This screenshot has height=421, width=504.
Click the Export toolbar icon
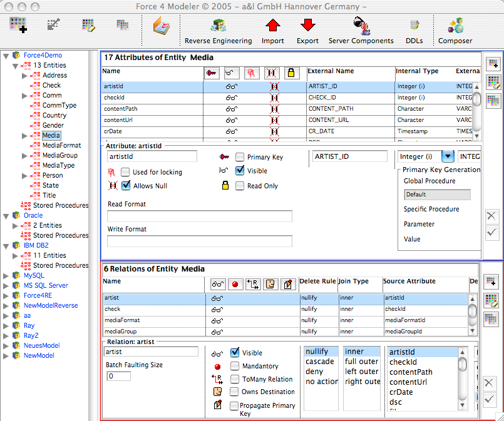click(307, 26)
